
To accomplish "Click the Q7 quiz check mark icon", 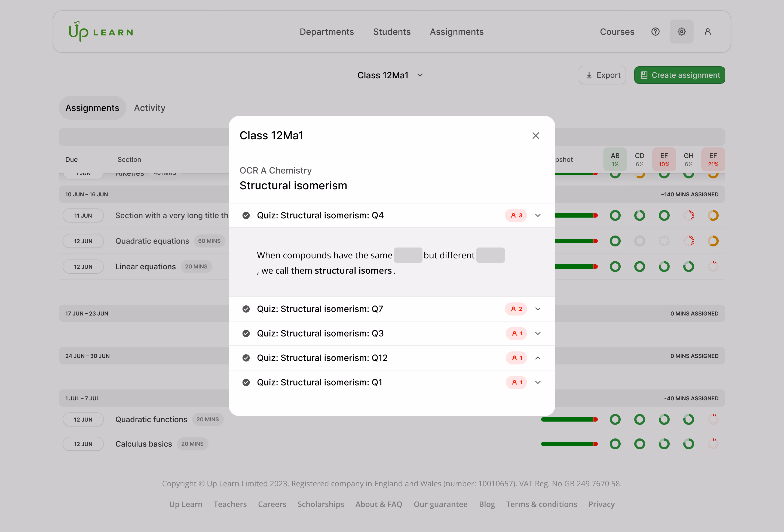I will tap(246, 309).
